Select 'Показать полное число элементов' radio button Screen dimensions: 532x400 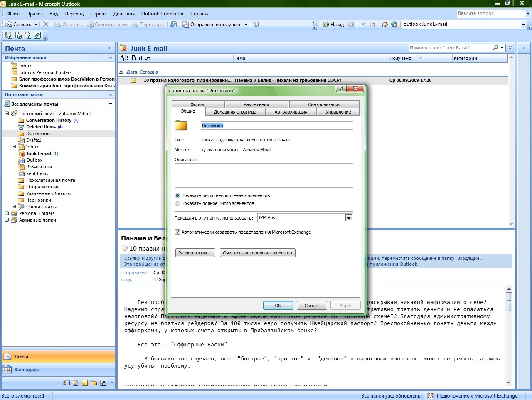(177, 203)
